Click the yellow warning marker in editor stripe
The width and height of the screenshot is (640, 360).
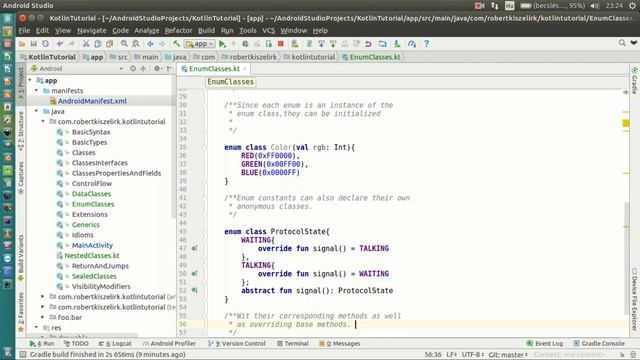pos(626,123)
